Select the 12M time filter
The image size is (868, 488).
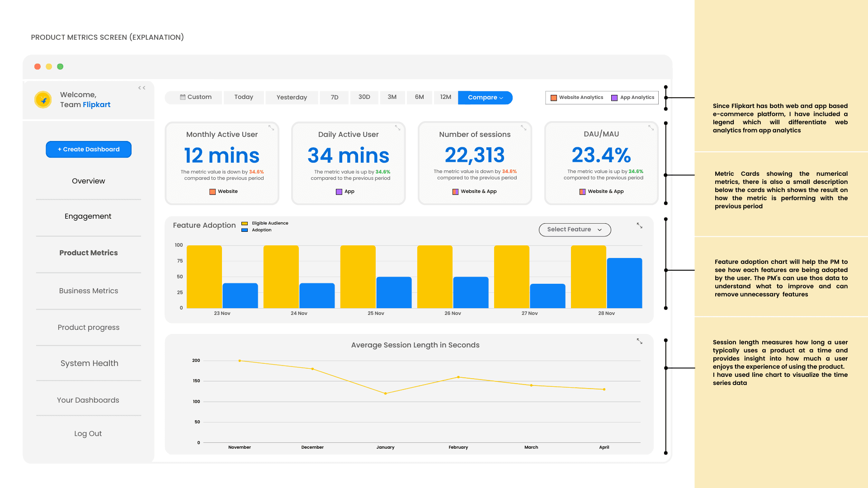(x=446, y=97)
